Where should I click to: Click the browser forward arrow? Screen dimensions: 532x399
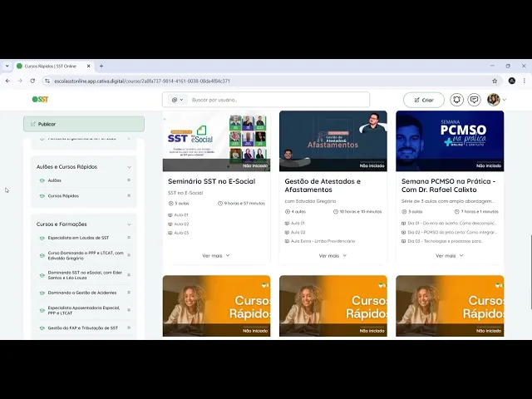click(20, 81)
